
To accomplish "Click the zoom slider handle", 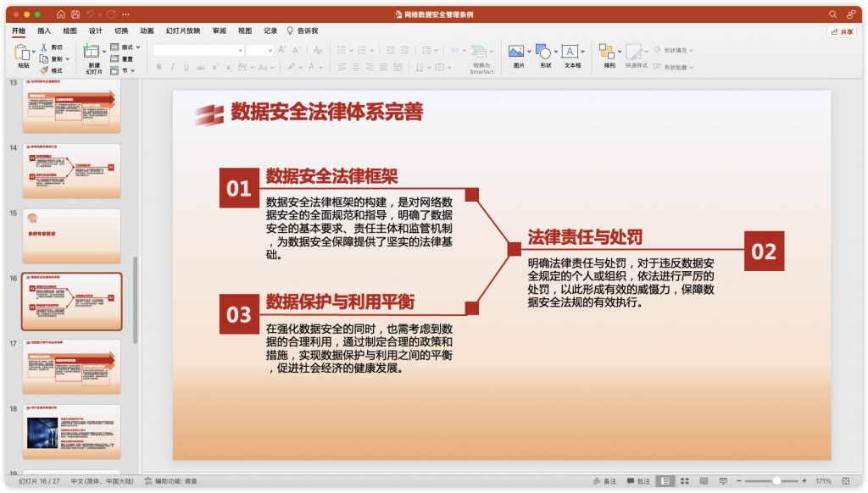I will 776,481.
